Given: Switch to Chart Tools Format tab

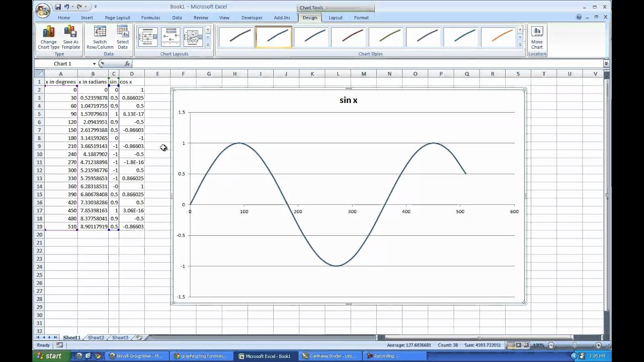Looking at the screenshot, I should pyautogui.click(x=361, y=18).
